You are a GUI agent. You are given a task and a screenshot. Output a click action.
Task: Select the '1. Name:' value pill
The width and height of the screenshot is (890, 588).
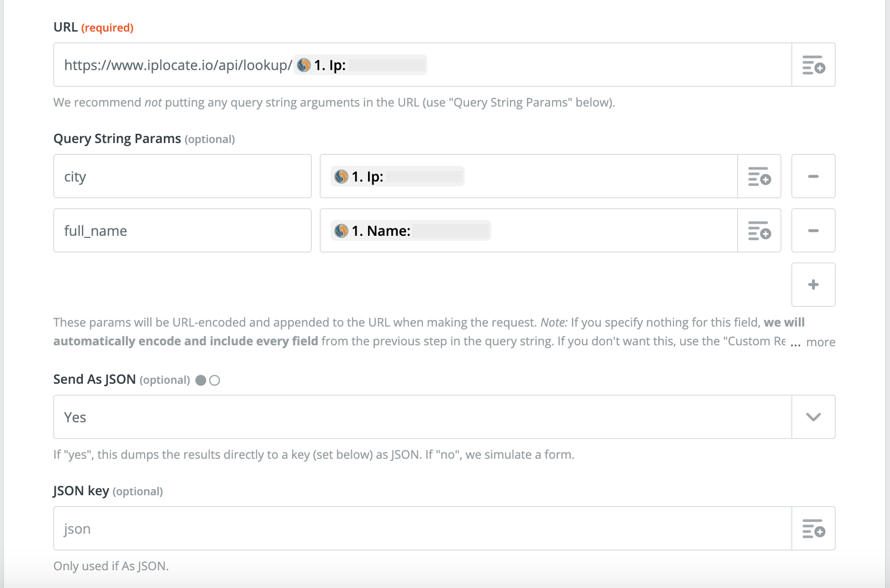pyautogui.click(x=410, y=230)
